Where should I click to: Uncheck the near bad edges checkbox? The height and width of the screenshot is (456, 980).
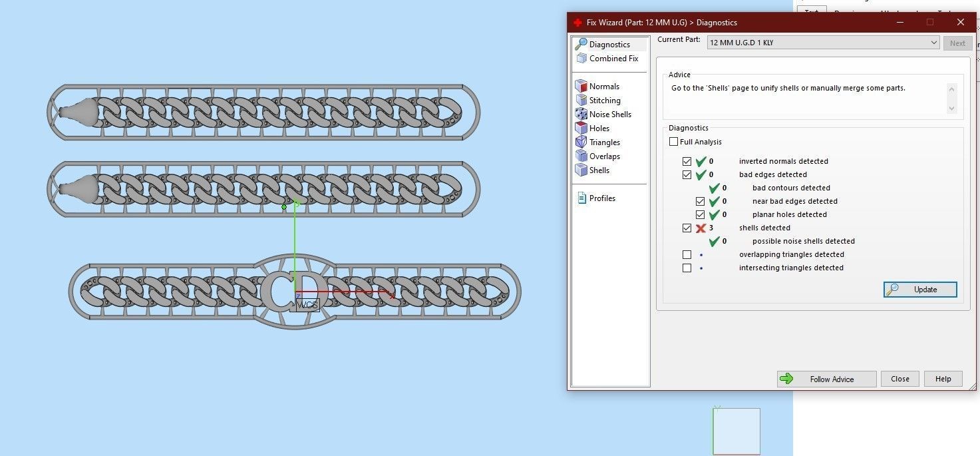(x=700, y=202)
